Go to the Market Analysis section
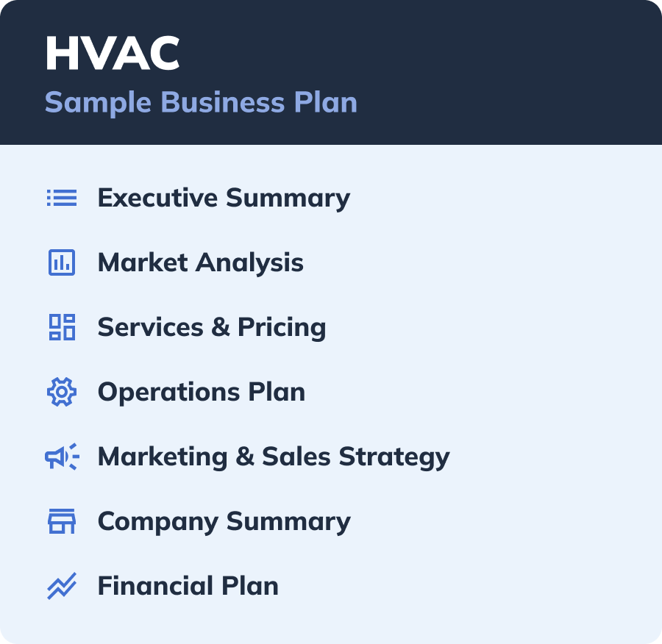 coord(200,262)
